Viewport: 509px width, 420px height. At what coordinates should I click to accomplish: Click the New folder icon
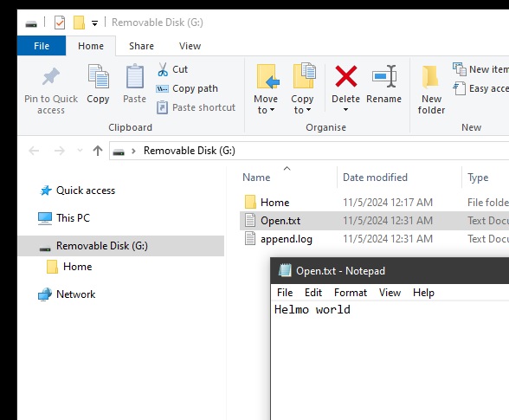pyautogui.click(x=431, y=77)
